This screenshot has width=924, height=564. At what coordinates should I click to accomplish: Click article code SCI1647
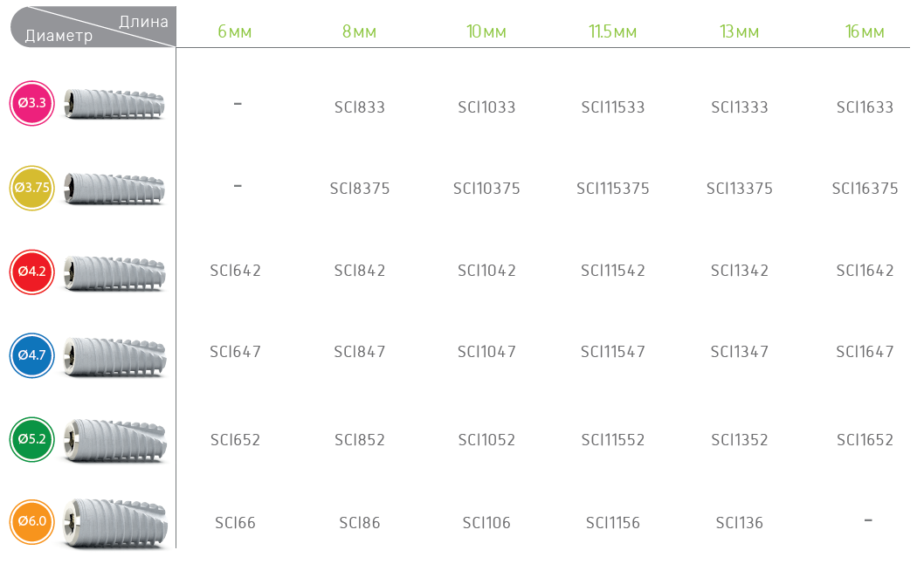click(x=865, y=352)
